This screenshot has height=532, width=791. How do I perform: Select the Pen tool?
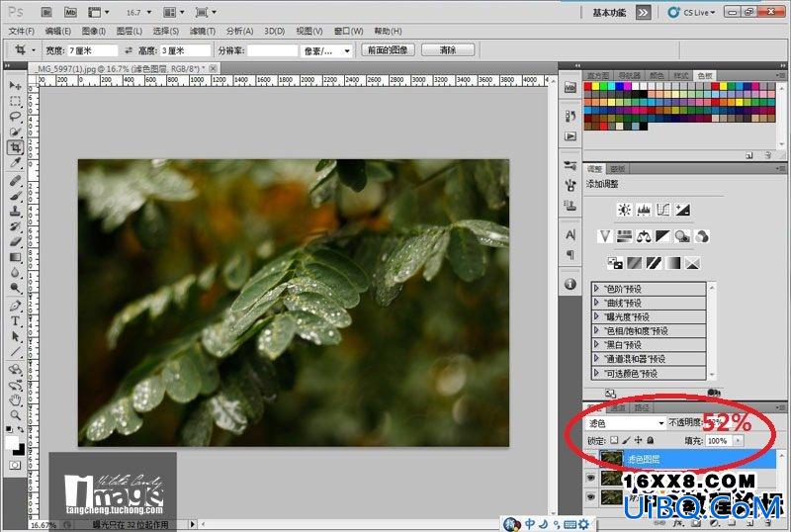click(15, 306)
